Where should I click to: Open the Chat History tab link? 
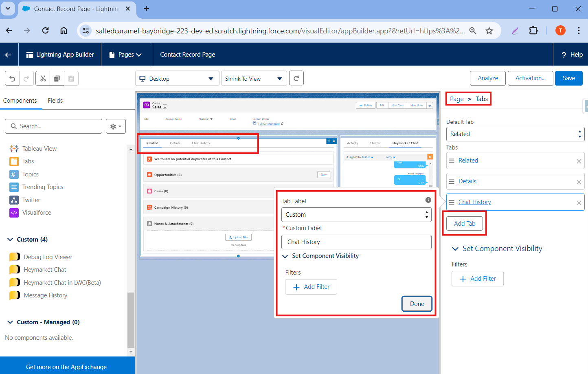coord(475,202)
